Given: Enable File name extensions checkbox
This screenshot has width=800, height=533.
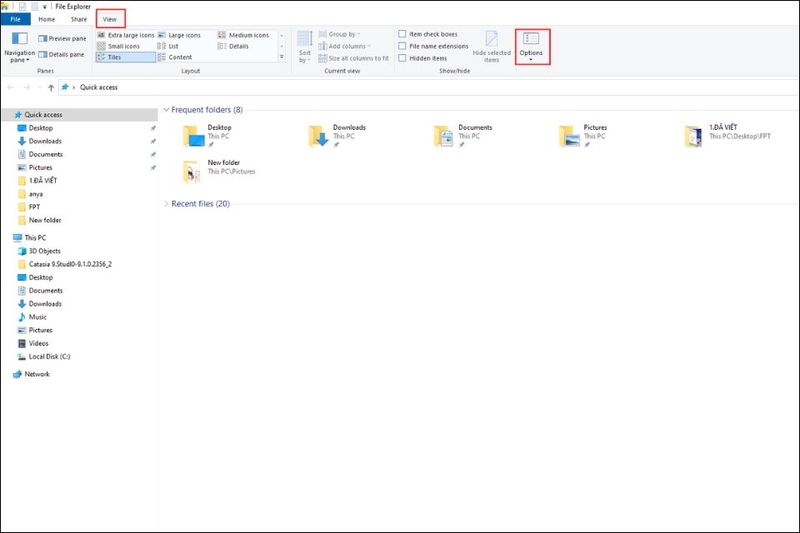Looking at the screenshot, I should click(402, 46).
